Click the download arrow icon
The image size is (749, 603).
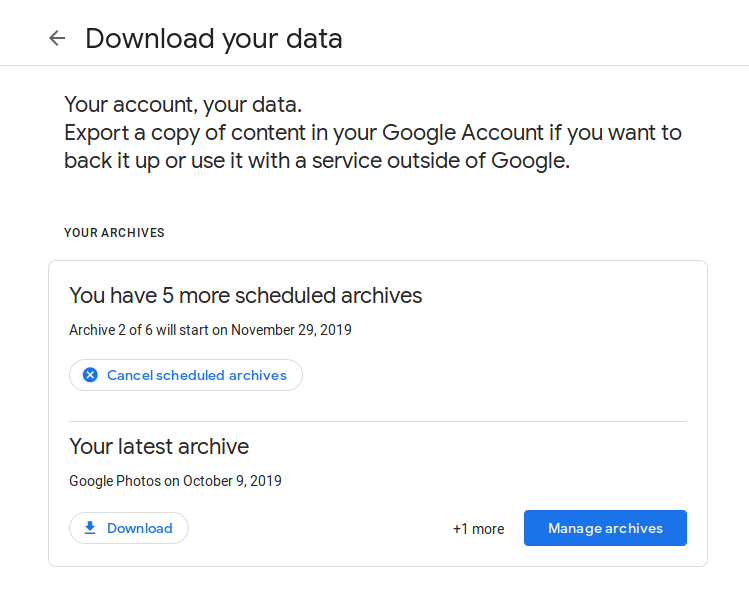[x=90, y=528]
